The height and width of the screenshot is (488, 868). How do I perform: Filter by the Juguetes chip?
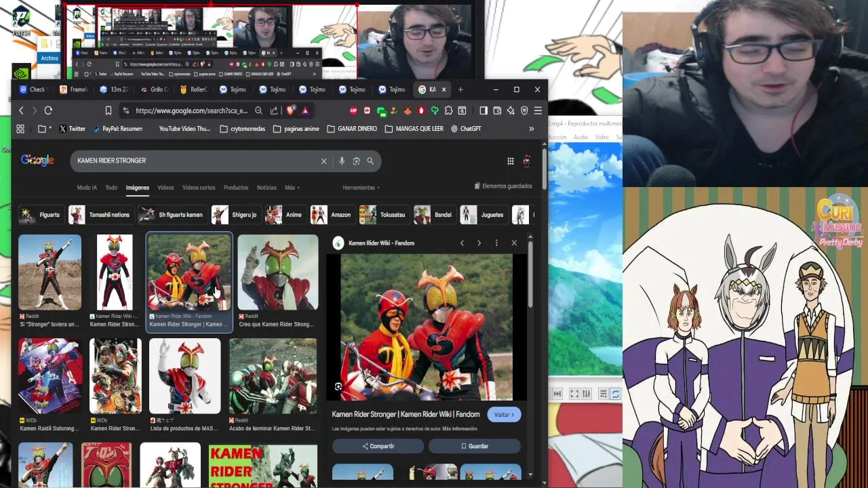tap(483, 215)
